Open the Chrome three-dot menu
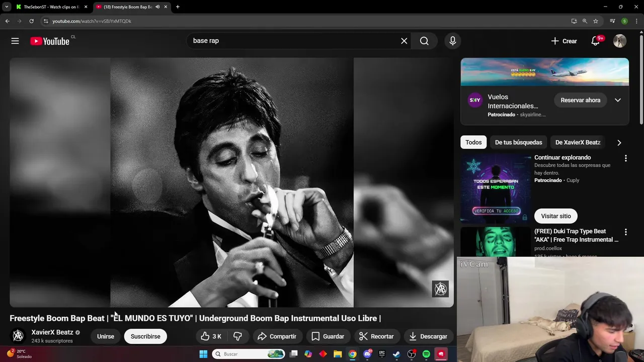644x362 pixels. pyautogui.click(x=636, y=21)
